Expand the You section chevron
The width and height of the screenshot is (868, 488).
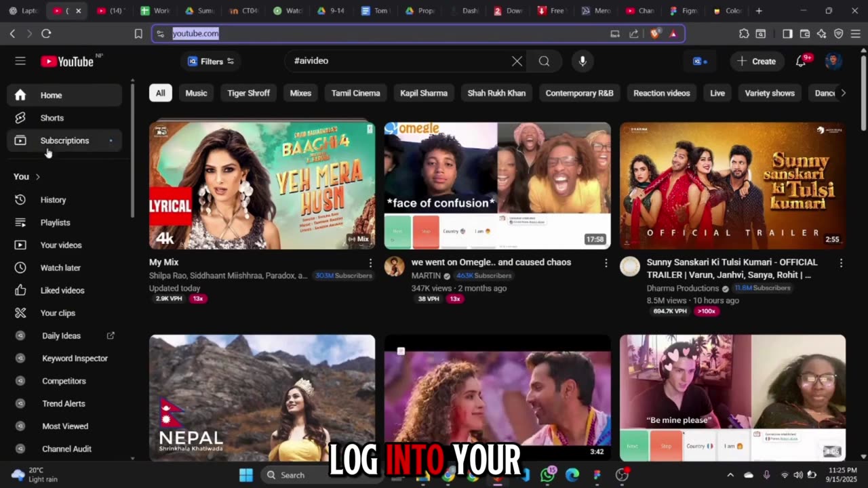[x=37, y=177]
